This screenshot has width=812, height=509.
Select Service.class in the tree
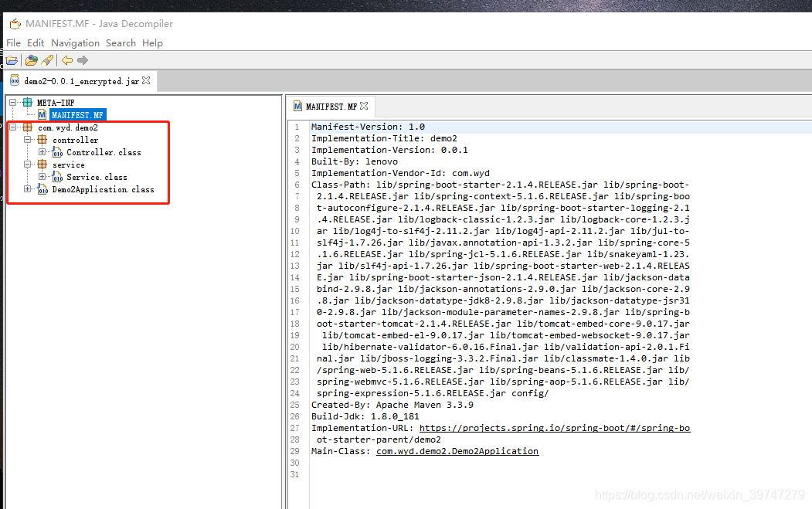[97, 177]
